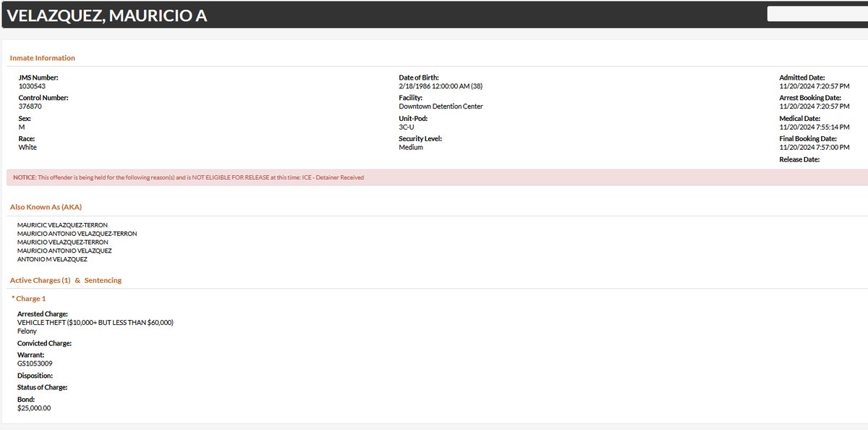Select the VEHICLE THEFT arrested charge text

coord(95,322)
